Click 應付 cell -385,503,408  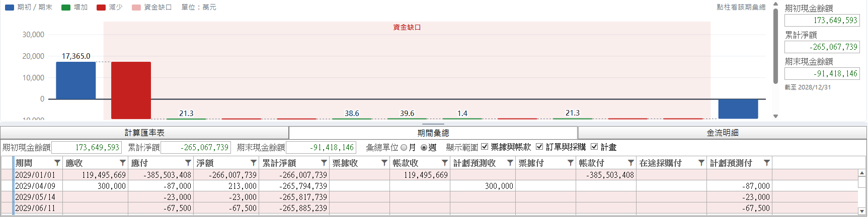tap(161, 175)
